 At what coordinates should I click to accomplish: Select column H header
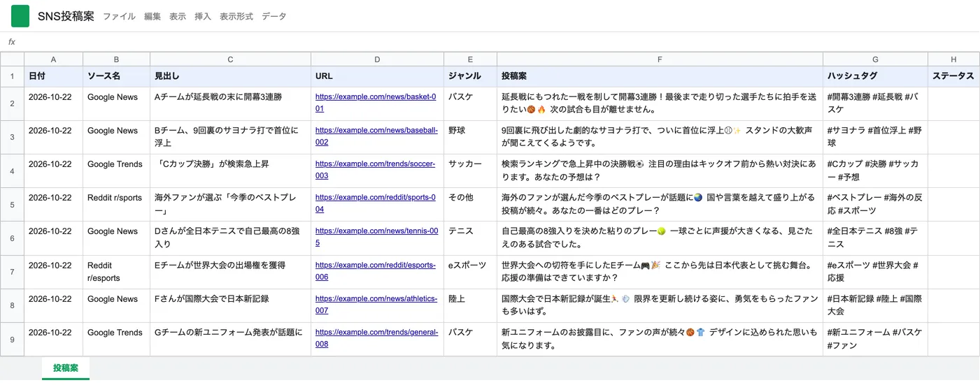point(953,59)
